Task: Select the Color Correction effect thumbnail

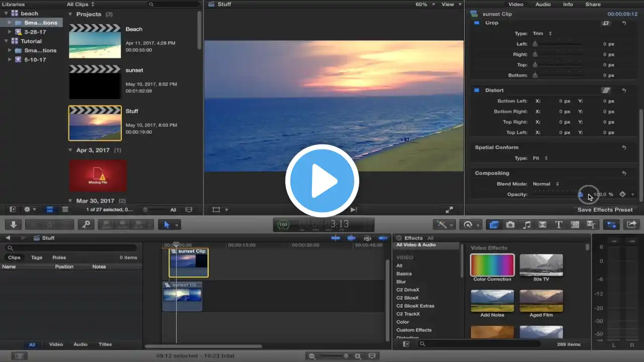Action: click(x=492, y=265)
